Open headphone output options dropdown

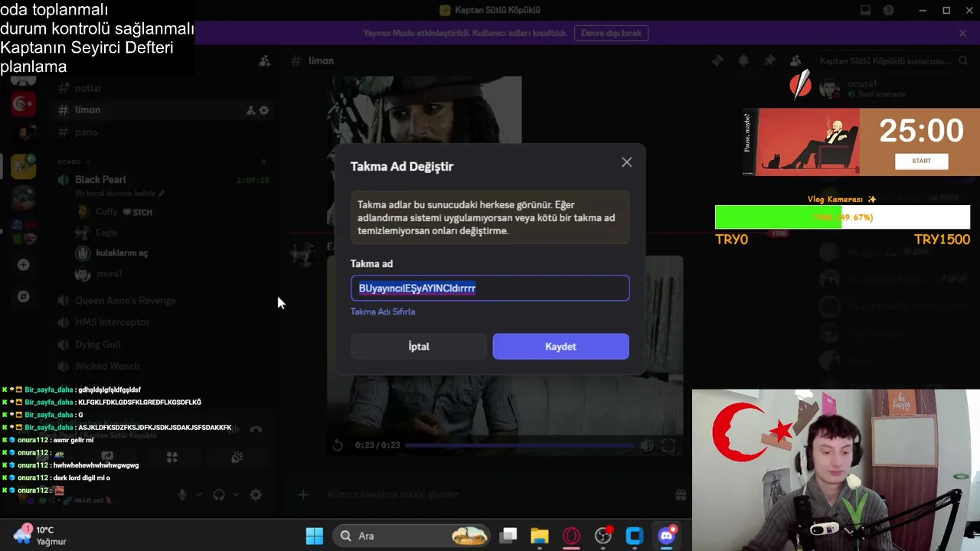[x=234, y=495]
